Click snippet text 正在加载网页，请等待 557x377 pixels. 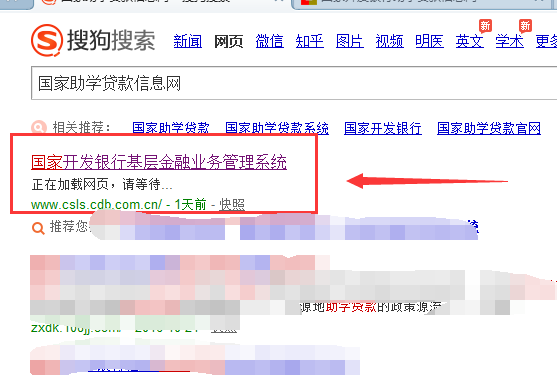coord(102,184)
